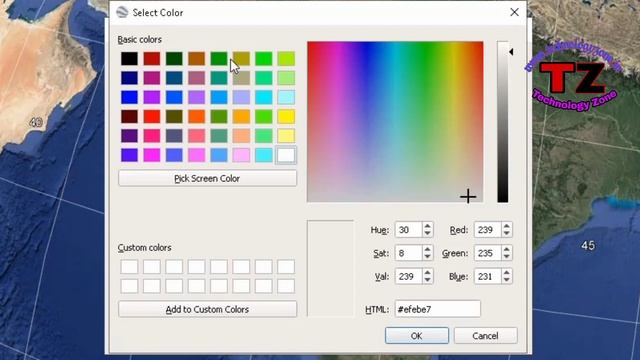
Task: Click in the hue-saturation color spectrum field
Action: tap(395, 122)
